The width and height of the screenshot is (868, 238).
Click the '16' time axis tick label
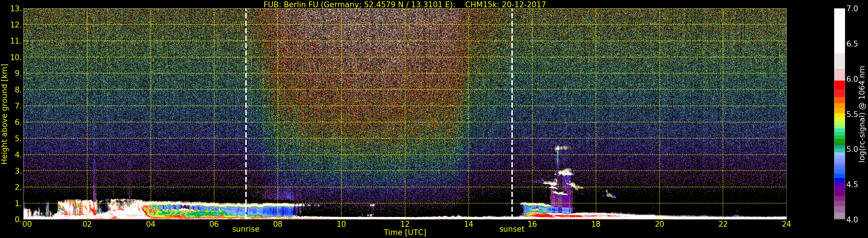point(532,224)
